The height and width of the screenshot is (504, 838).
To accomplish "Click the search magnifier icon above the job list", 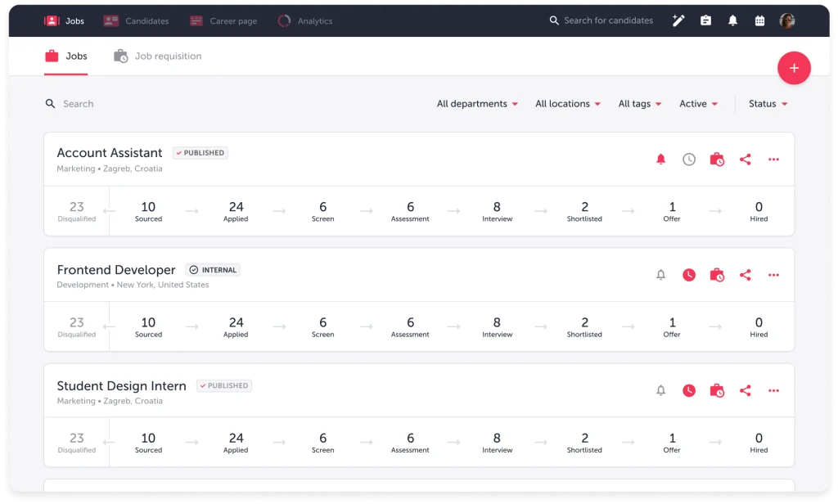I will (50, 103).
